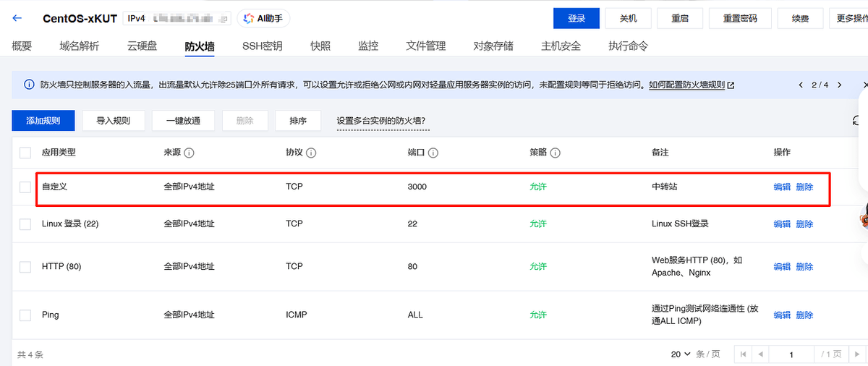Click the 添加规则 button

(43, 121)
